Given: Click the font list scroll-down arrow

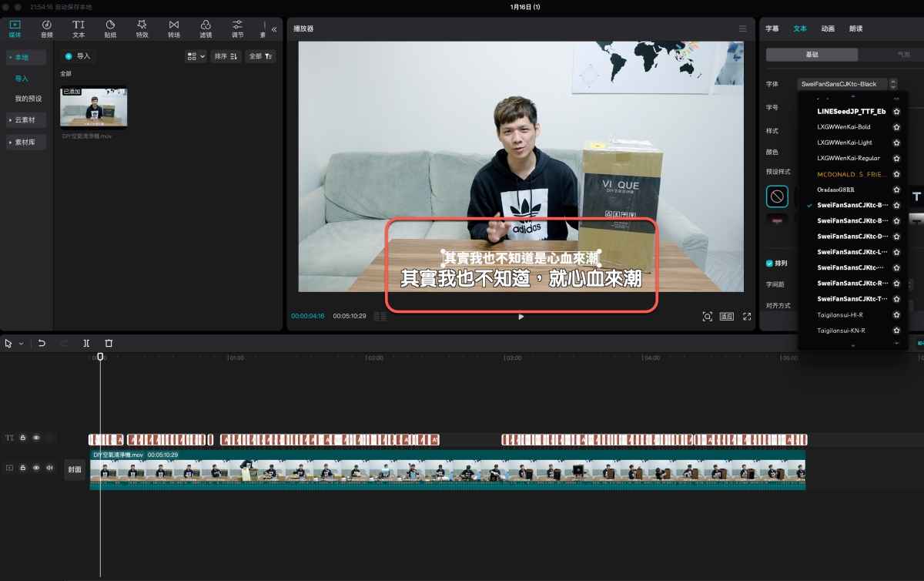Looking at the screenshot, I should click(x=852, y=347).
